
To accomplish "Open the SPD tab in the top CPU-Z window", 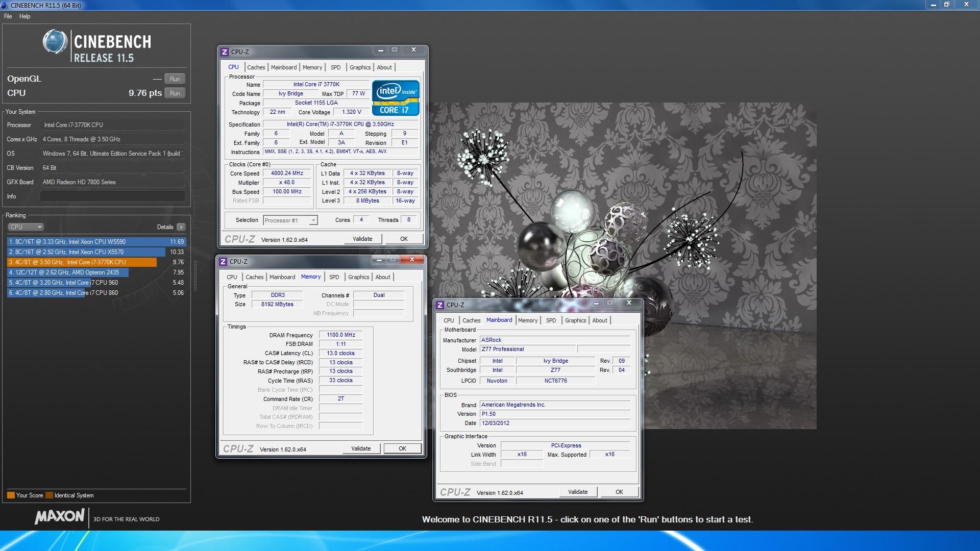I will (x=335, y=67).
